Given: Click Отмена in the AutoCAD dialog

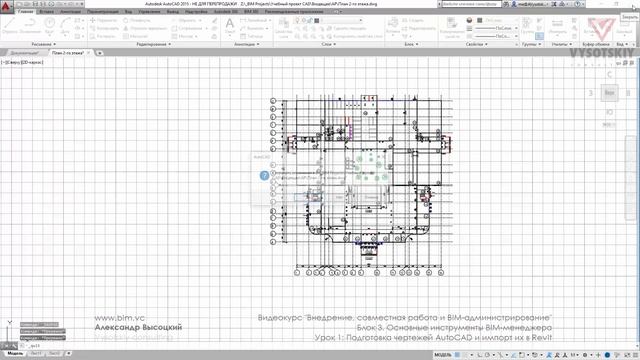Looking at the screenshot, I should (371, 198).
